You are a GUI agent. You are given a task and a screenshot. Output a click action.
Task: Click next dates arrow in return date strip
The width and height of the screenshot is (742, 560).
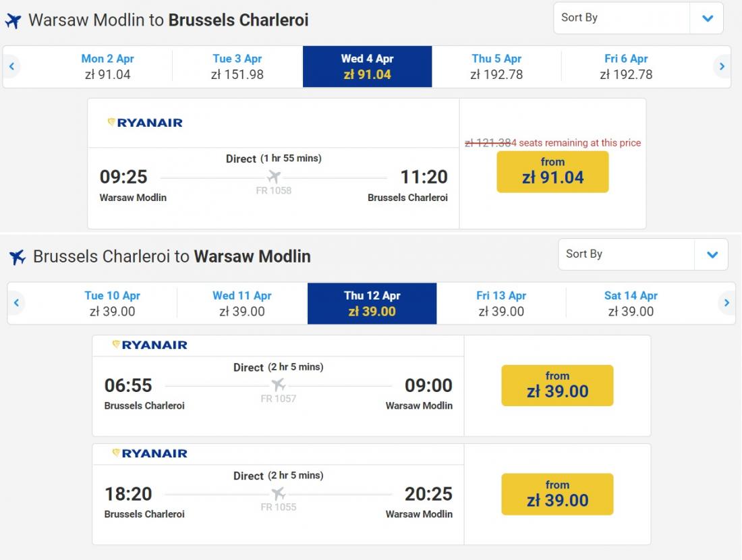tap(726, 303)
